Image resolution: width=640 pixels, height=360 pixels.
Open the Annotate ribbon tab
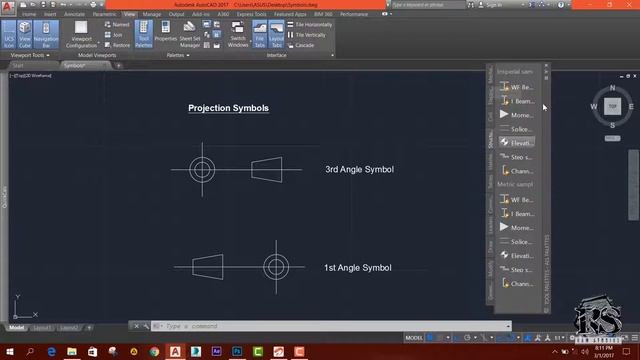point(74,14)
